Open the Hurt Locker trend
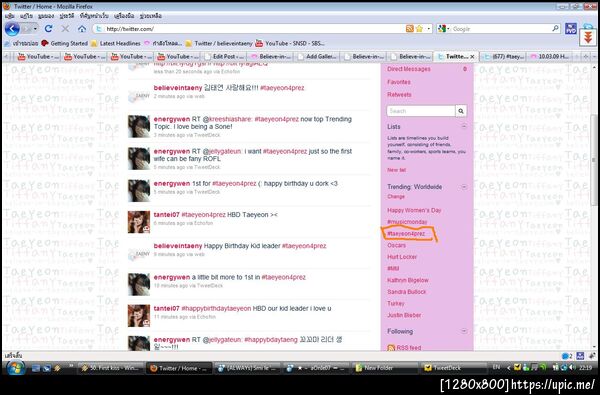 click(402, 257)
